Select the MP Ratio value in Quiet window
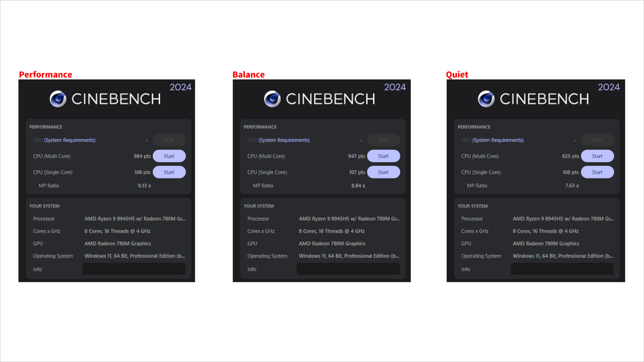Screen dimensions: 644x362 click(x=572, y=185)
